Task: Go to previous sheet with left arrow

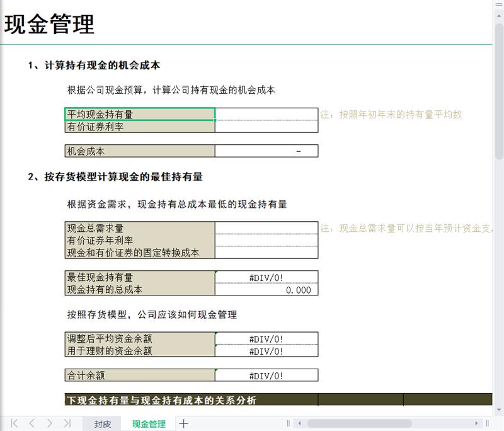Action: pos(31,423)
